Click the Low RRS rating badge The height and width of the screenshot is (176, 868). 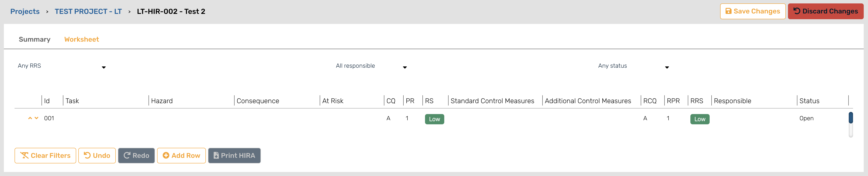pos(700,119)
